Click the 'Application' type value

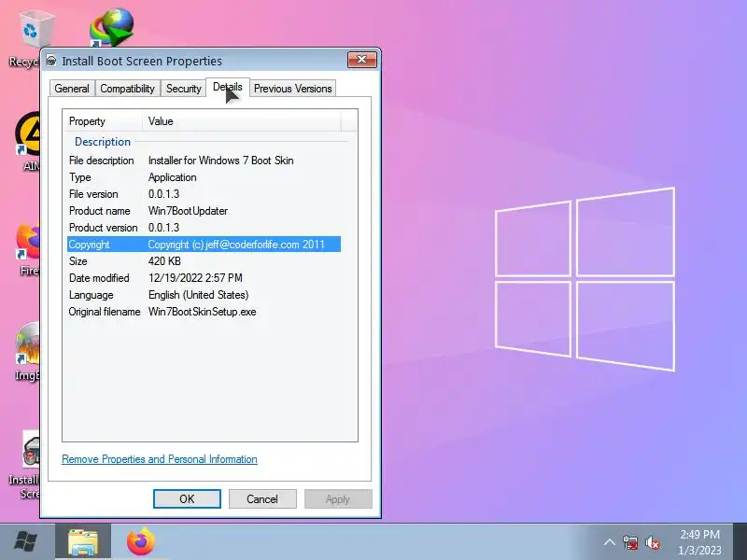(x=172, y=177)
